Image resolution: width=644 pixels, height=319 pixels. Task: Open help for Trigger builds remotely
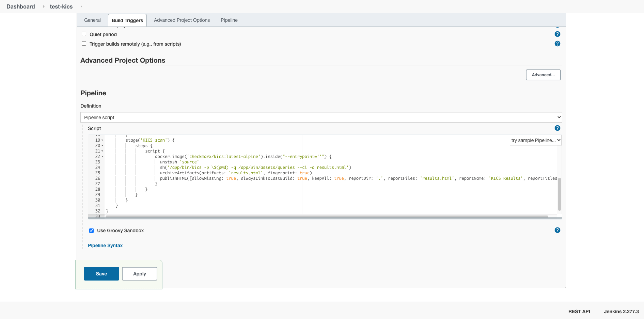pos(557,44)
